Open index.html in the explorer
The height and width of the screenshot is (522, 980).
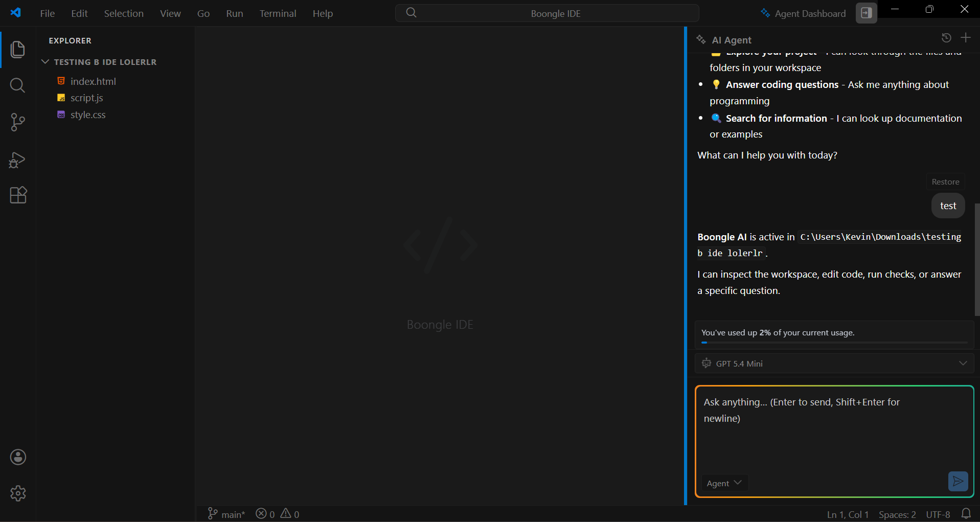tap(93, 81)
